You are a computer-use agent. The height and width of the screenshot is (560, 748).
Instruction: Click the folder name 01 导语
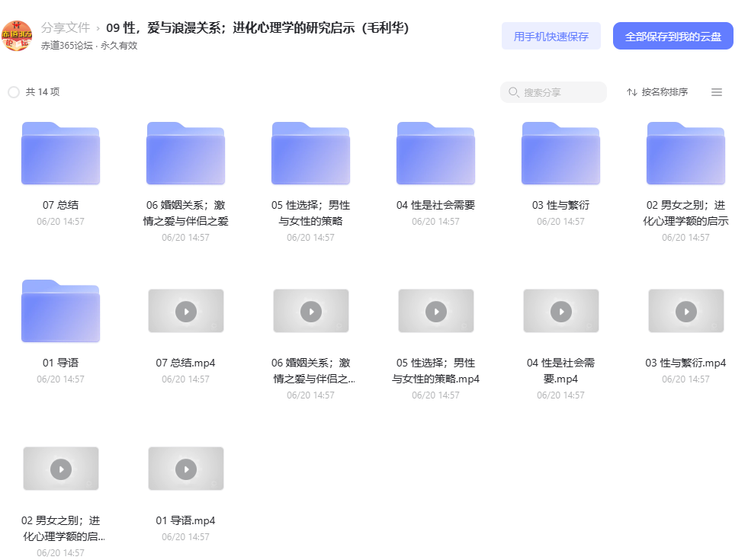tap(60, 363)
